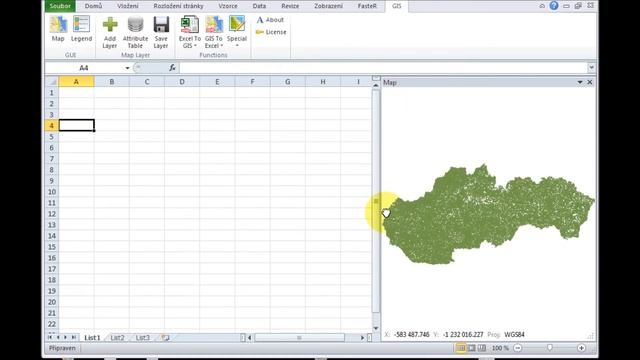This screenshot has width=640, height=360.
Task: Click the About button
Action: pos(270,20)
